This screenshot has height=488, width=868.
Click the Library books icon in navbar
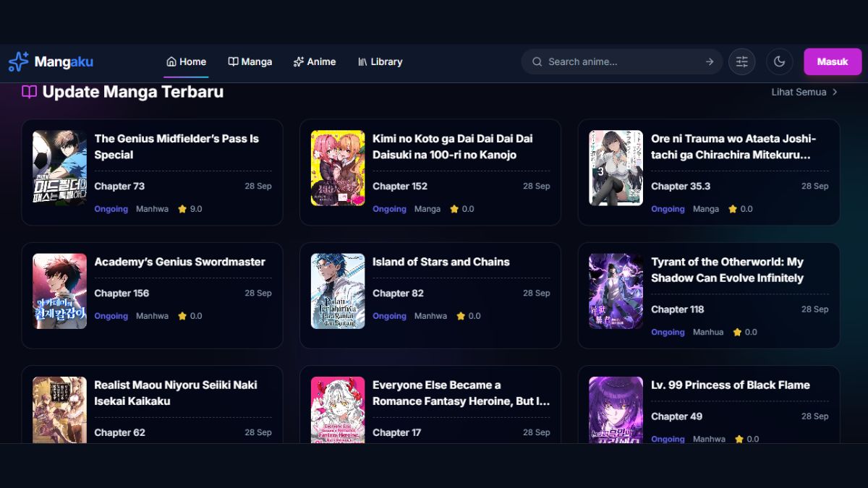tap(362, 62)
